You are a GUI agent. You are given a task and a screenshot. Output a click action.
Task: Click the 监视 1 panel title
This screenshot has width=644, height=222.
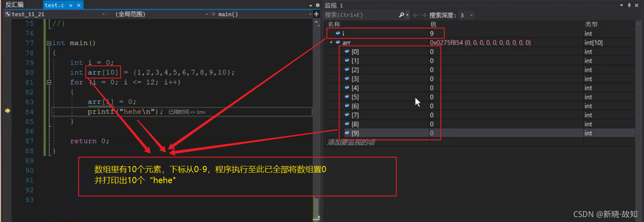(x=334, y=5)
